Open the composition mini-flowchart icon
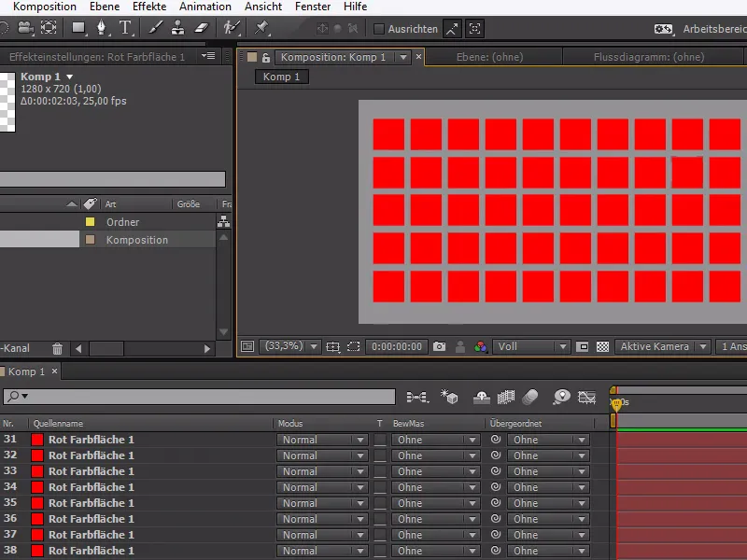This screenshot has width=747, height=560. coord(417,397)
